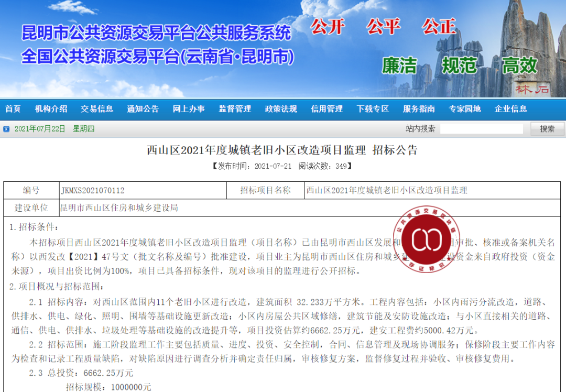
Task: Click the cell 昆明市西山区住房和城乡建设局
Action: (310, 208)
